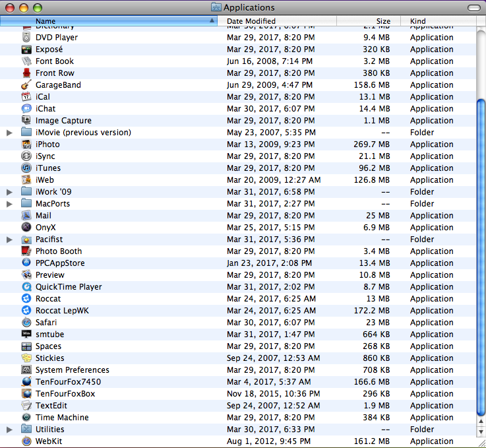Select the TenFourFoxBox row name
This screenshot has width=486, height=448.
(65, 394)
